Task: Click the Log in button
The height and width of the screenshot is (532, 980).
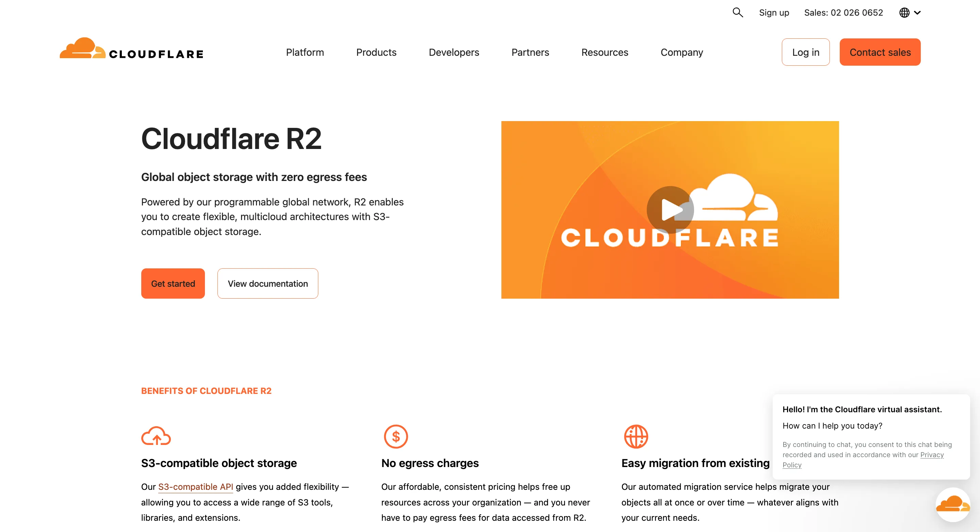Action: tap(805, 52)
